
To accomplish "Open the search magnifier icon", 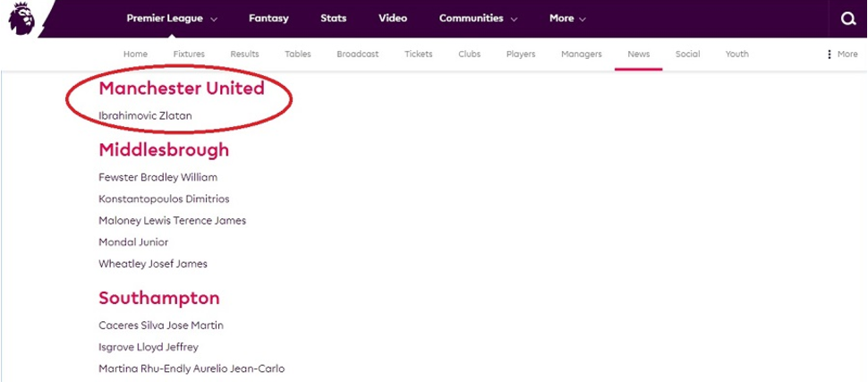I will [x=847, y=19].
